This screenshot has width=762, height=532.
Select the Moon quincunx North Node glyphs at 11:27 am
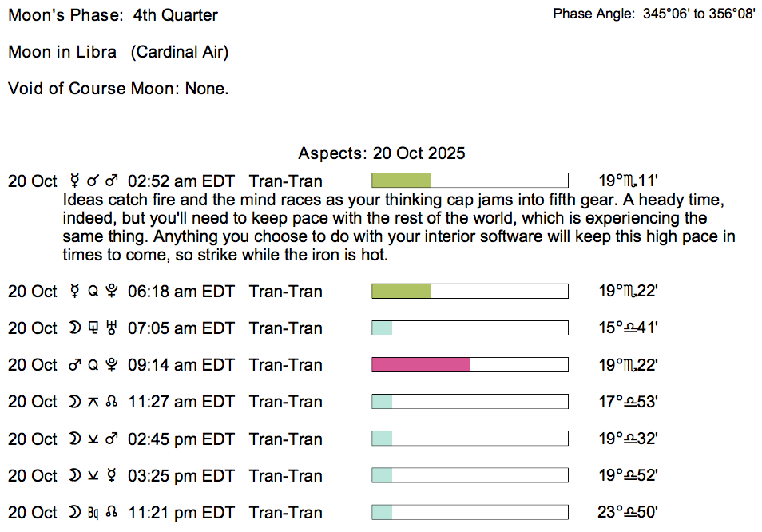pos(94,402)
